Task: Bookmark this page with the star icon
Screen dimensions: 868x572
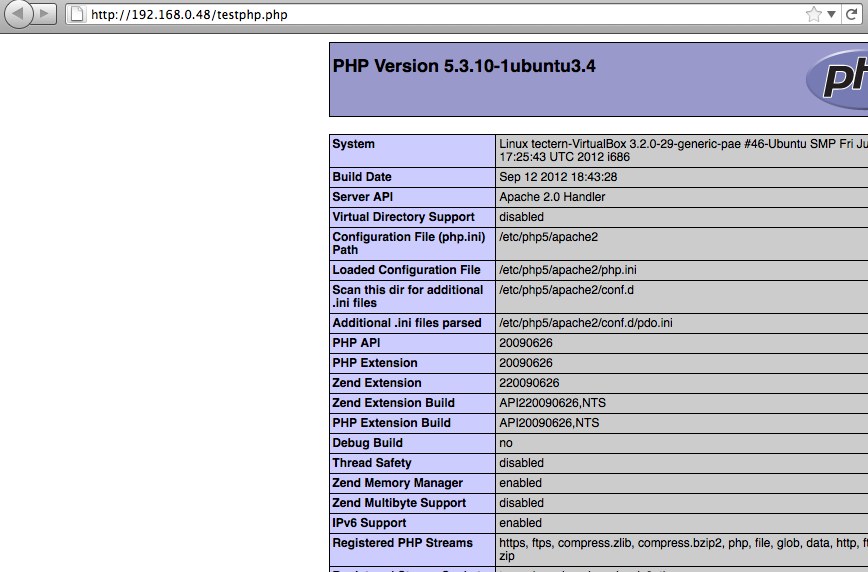Action: pyautogui.click(x=813, y=14)
